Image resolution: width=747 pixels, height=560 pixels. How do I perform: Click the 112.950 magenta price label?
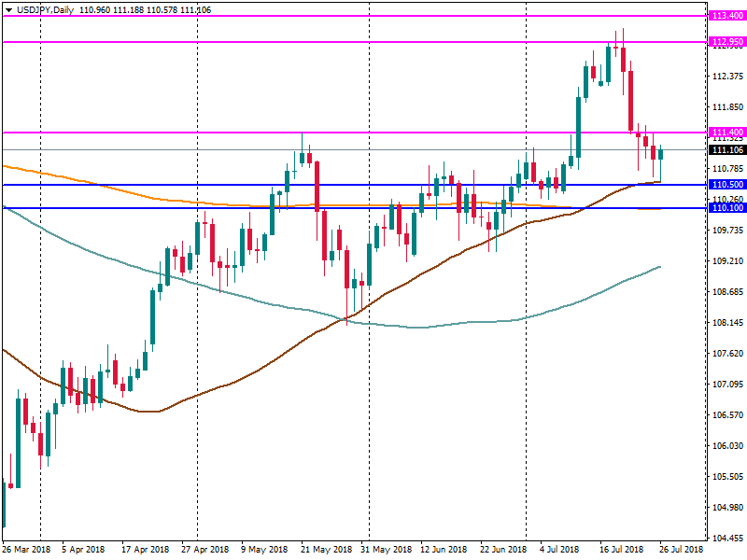point(727,42)
